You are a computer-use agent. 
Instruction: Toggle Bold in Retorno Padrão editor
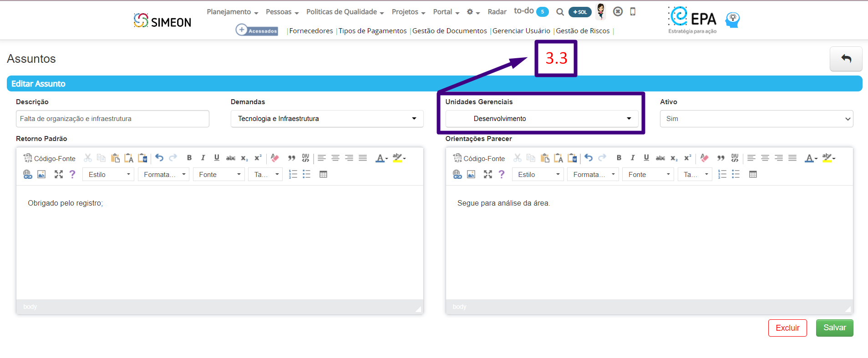click(x=189, y=158)
